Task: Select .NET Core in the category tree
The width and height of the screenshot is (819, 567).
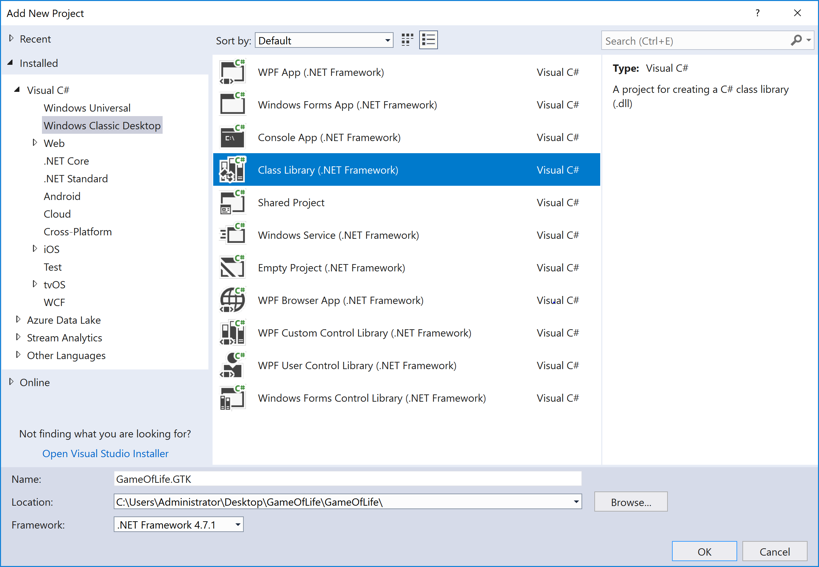Action: [x=66, y=161]
